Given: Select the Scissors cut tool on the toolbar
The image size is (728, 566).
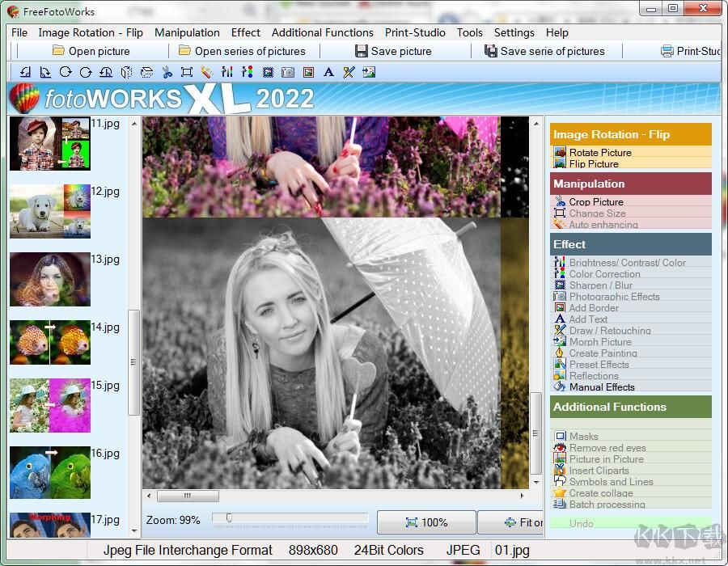Looking at the screenshot, I should coord(167,72).
